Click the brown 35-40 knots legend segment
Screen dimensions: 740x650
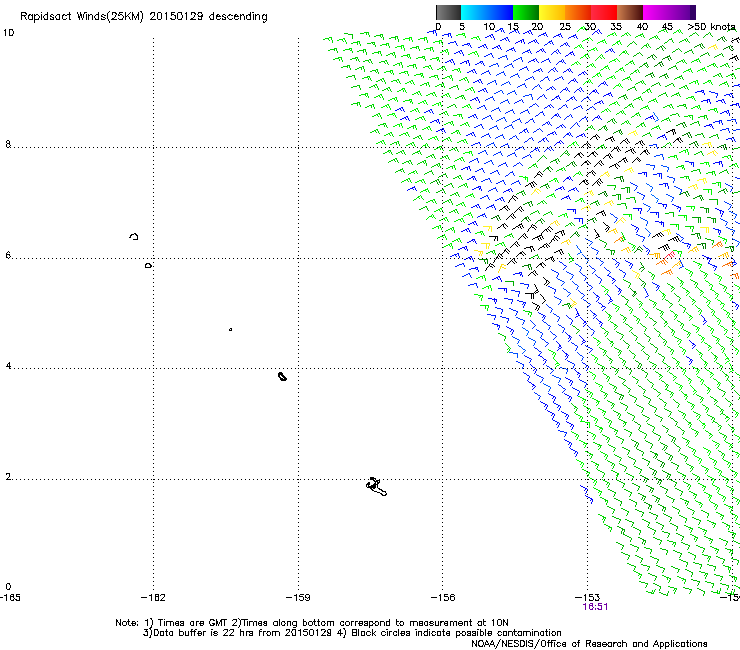(x=630, y=12)
